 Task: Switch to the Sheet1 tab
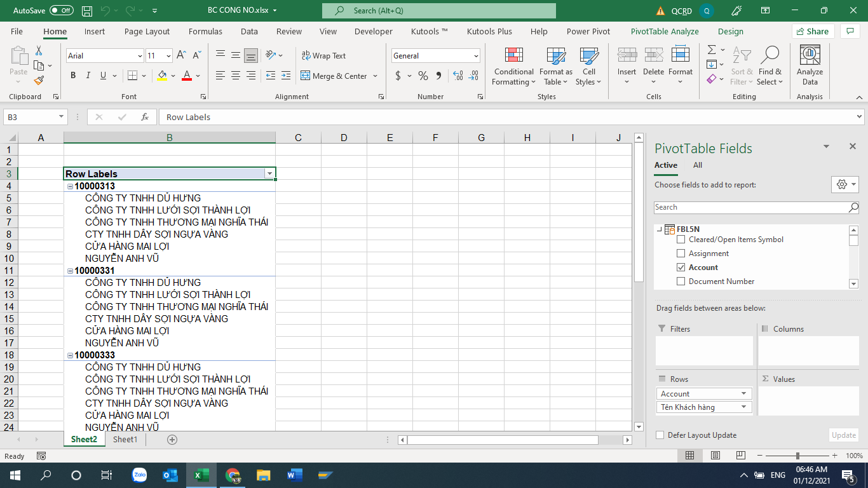[125, 440]
